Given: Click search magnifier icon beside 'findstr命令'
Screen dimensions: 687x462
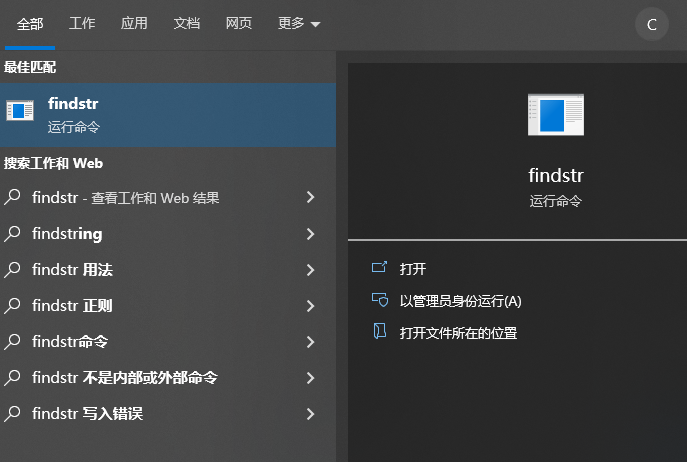Looking at the screenshot, I should [x=13, y=341].
